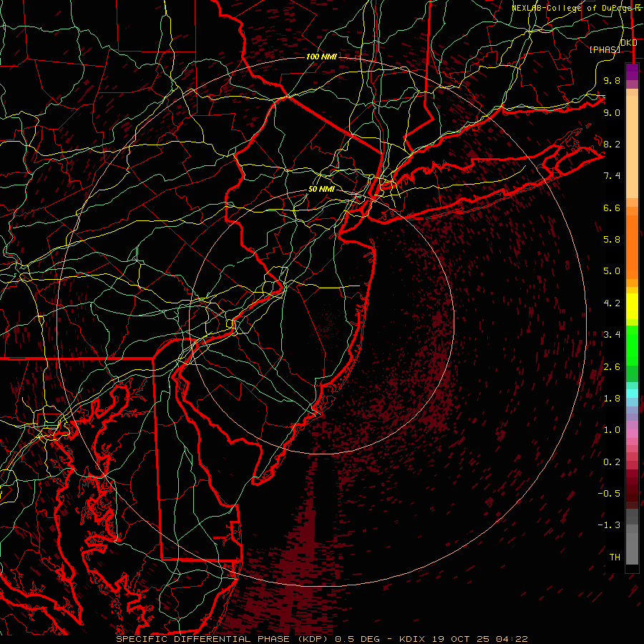Click the 9.0 value on the color scale
Image resolution: width=644 pixels, height=644 pixels.
pyautogui.click(x=612, y=112)
